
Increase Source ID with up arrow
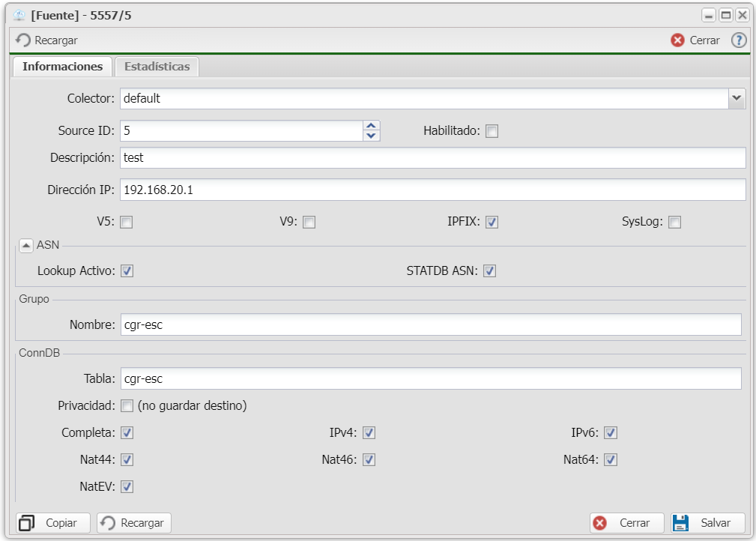(372, 126)
